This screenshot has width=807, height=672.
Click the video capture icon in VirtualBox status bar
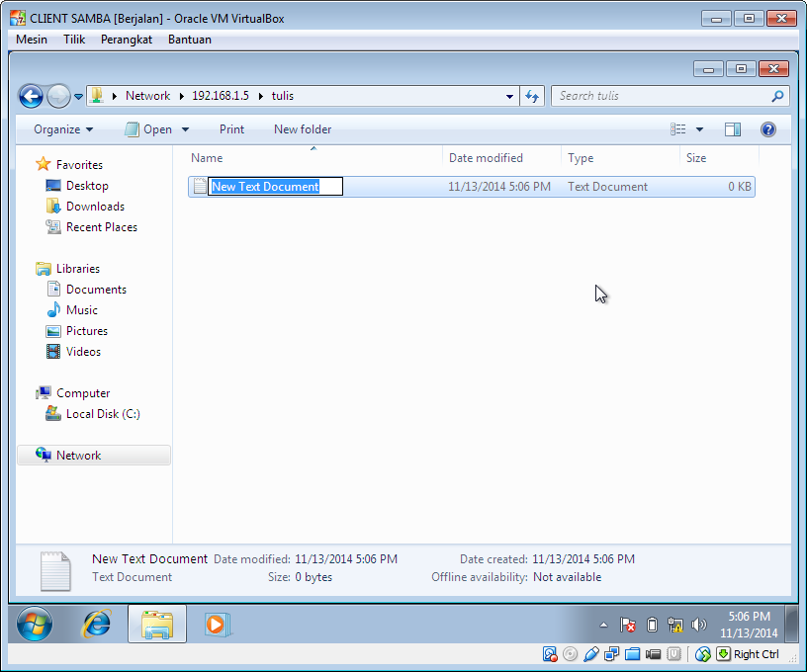(653, 654)
